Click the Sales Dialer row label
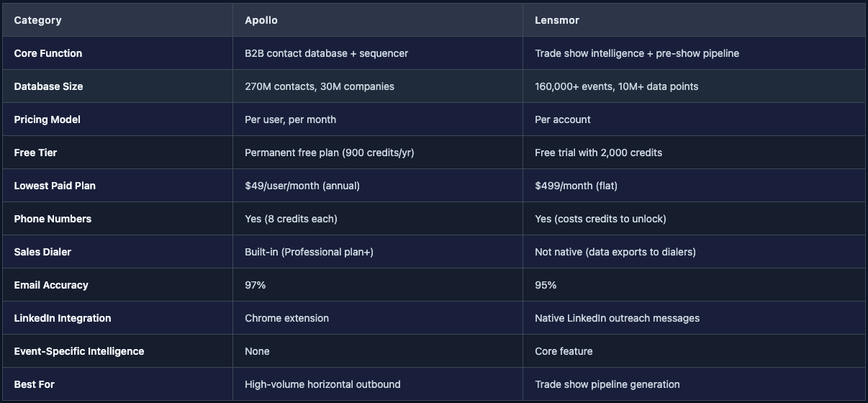The width and height of the screenshot is (868, 403). [42, 252]
